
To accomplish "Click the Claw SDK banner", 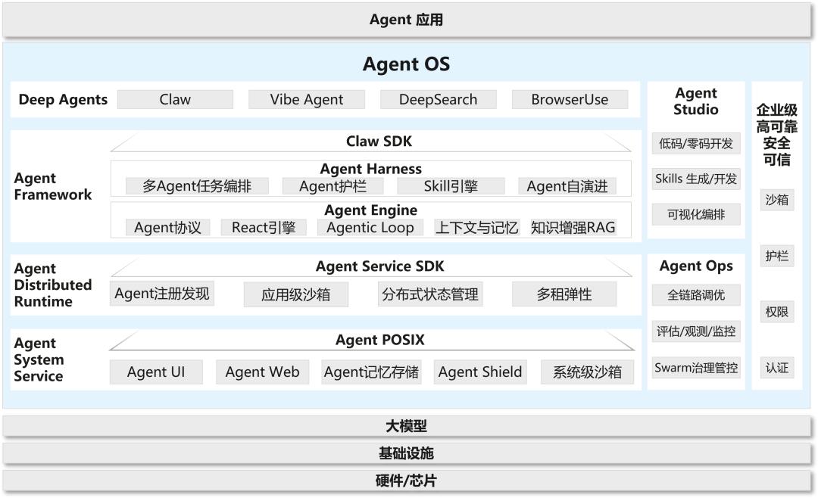I will 379,142.
